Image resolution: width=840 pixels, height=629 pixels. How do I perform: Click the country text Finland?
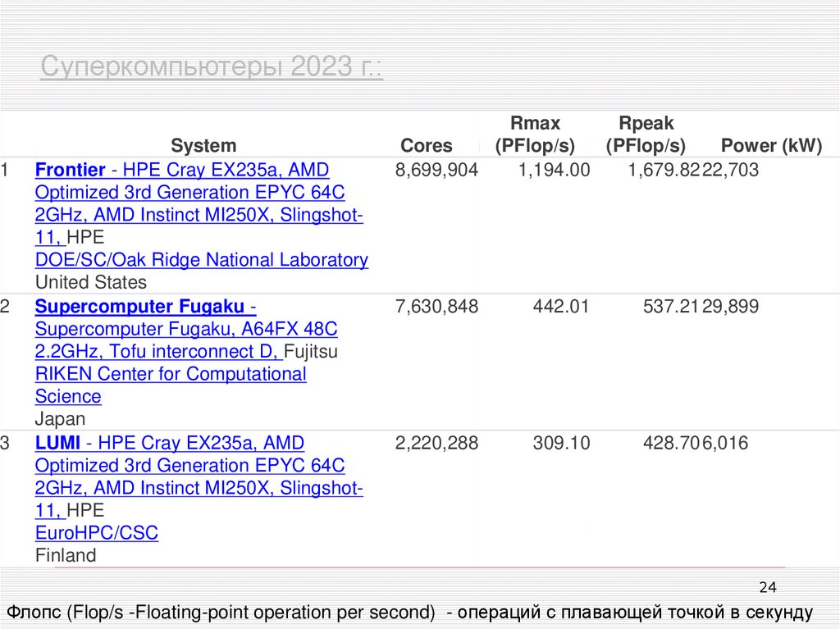[66, 555]
